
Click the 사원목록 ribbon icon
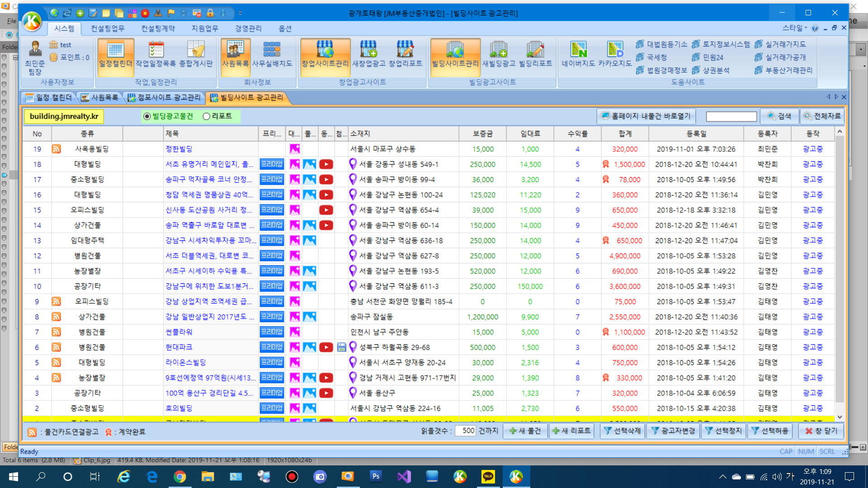tap(235, 54)
